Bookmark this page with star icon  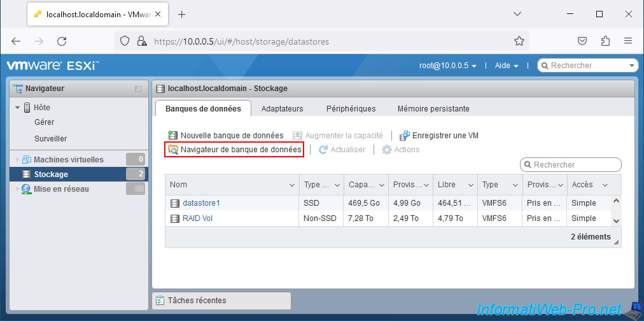pos(519,41)
